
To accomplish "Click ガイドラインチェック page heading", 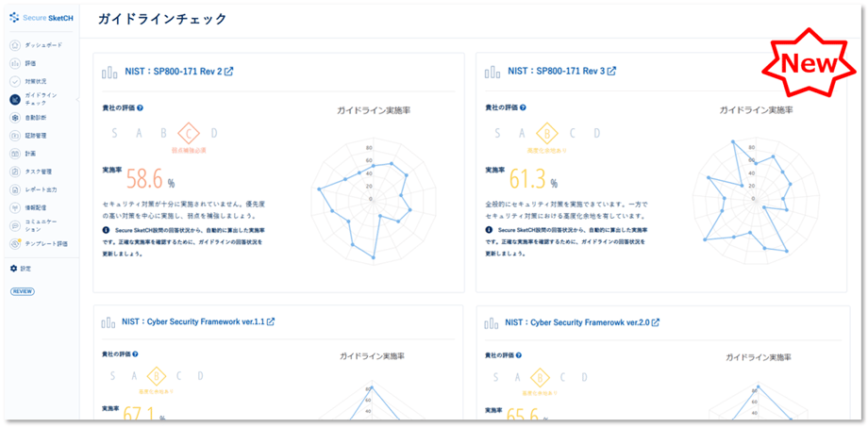I will pyautogui.click(x=162, y=20).
